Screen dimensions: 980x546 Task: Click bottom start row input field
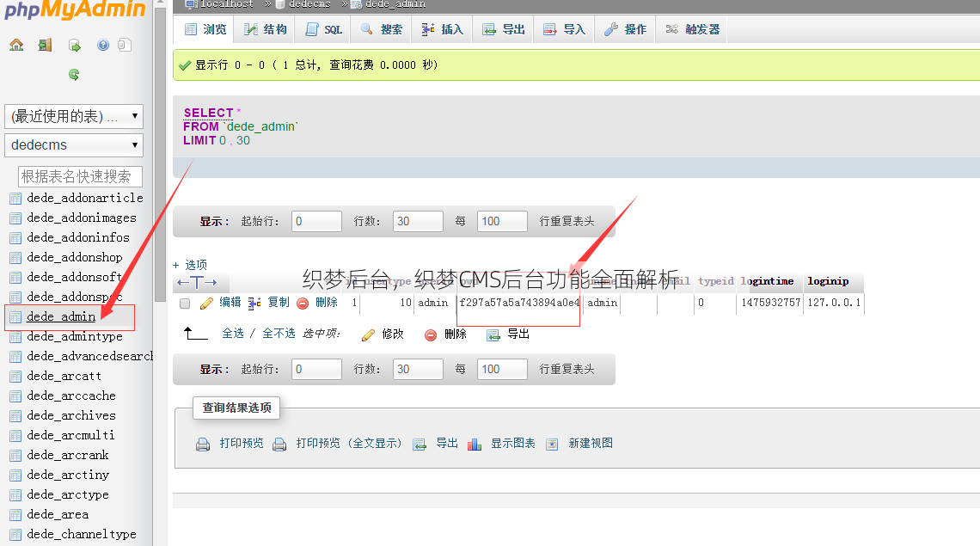point(316,370)
